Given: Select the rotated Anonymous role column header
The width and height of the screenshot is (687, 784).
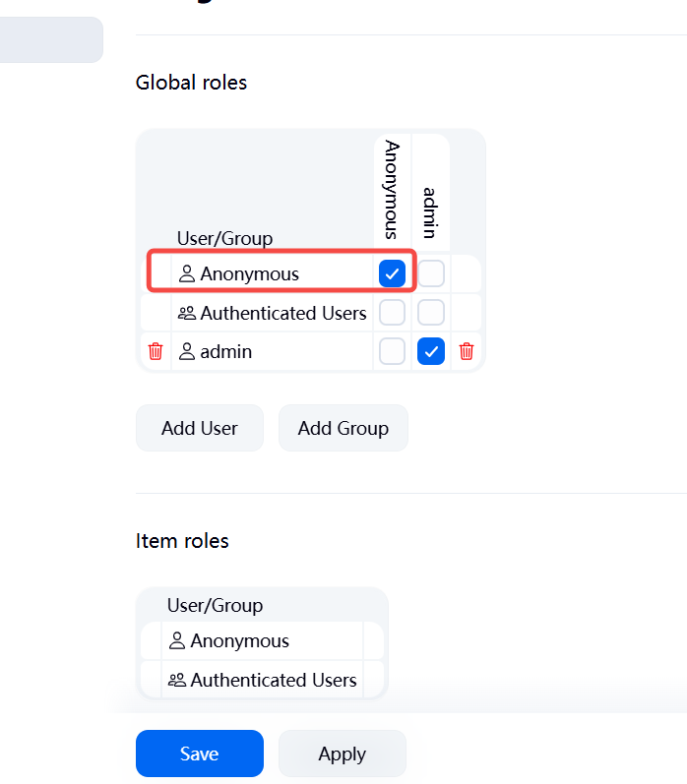Looking at the screenshot, I should pos(392,190).
